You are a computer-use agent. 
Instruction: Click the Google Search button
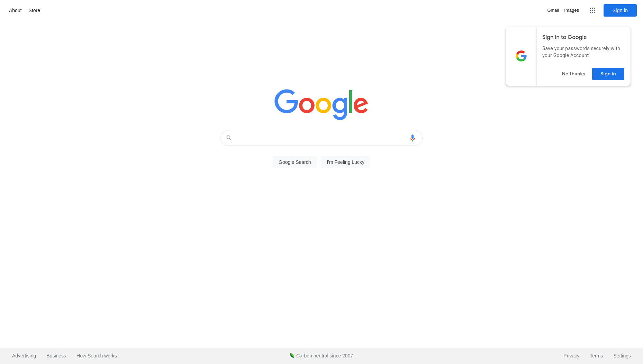295,162
